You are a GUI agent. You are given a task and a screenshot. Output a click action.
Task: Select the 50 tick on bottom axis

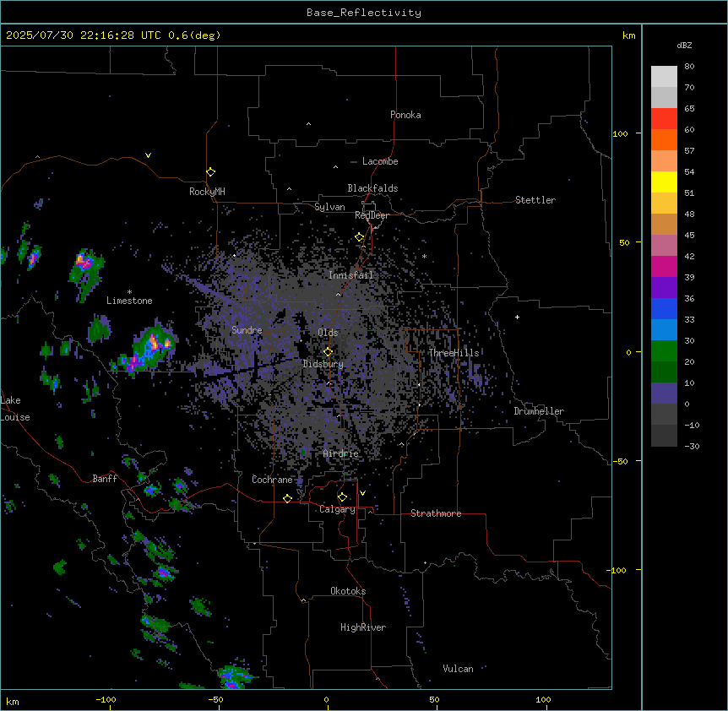click(x=434, y=700)
